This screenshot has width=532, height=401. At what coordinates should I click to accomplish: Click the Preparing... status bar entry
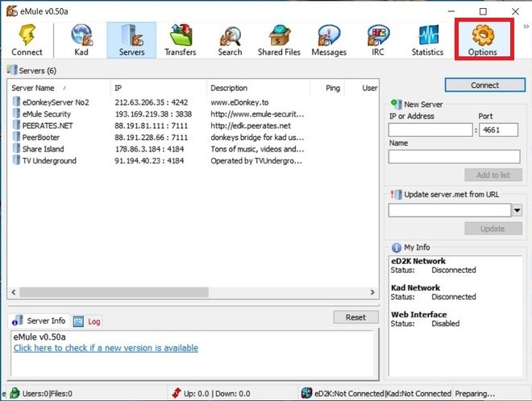[475, 394]
